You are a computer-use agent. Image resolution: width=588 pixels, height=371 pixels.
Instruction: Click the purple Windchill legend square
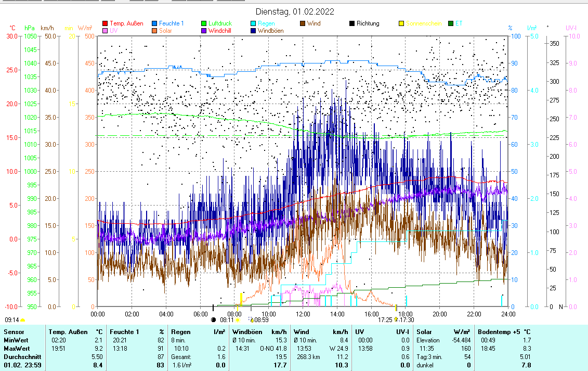click(x=204, y=31)
